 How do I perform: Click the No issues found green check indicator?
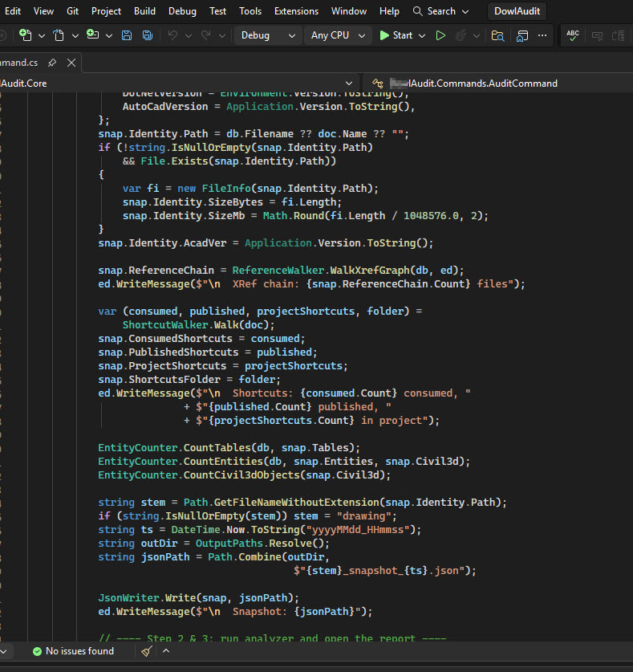click(37, 651)
